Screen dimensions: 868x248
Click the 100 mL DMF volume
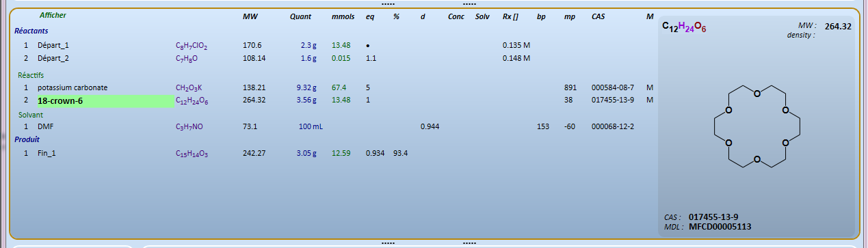pyautogui.click(x=311, y=126)
